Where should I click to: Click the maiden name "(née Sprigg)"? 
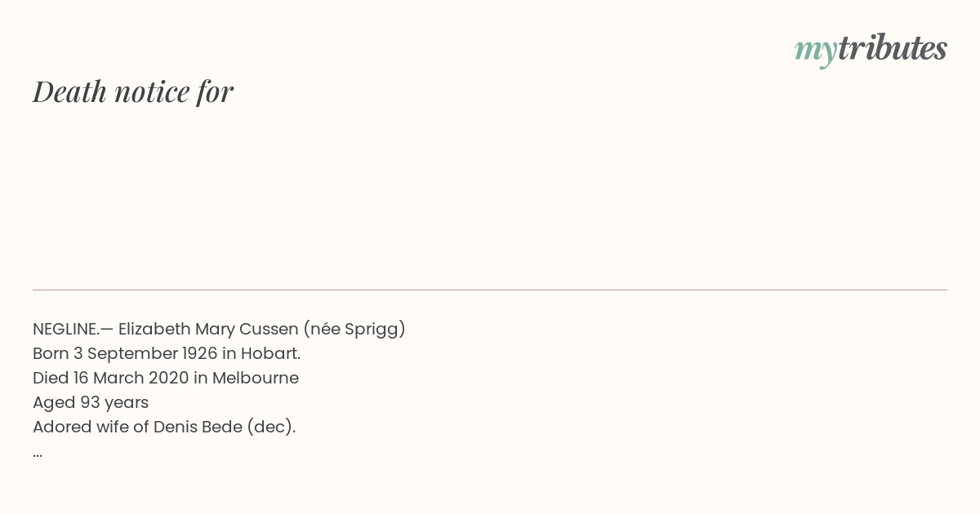click(x=354, y=329)
